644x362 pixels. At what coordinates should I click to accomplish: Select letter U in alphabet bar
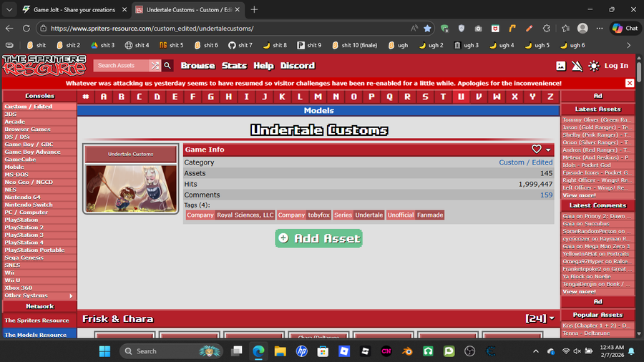[461, 97]
